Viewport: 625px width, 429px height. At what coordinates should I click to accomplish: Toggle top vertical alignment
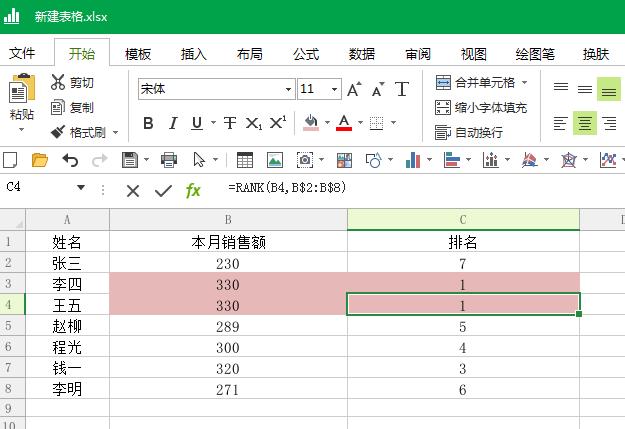(x=561, y=87)
